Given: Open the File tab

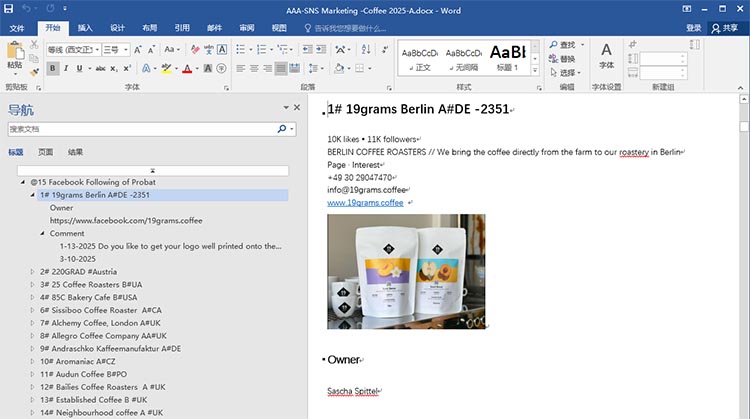Looking at the screenshot, I should point(17,28).
